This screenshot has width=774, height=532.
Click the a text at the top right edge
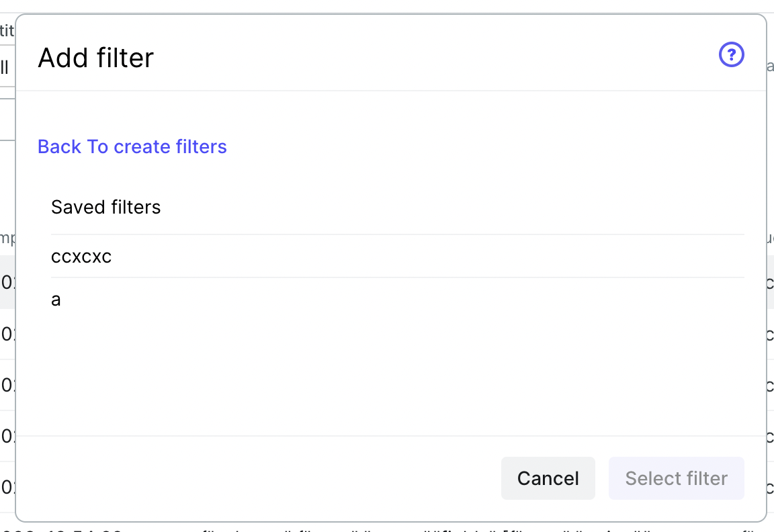tap(770, 66)
